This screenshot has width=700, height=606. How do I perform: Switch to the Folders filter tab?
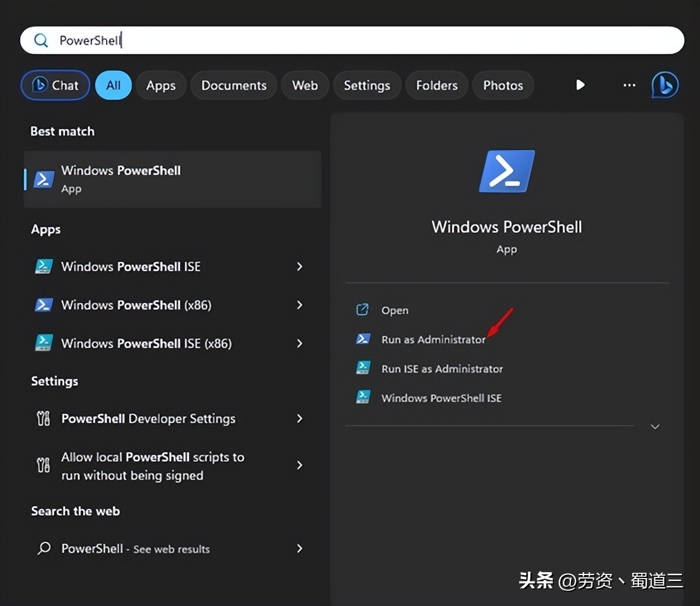click(437, 85)
